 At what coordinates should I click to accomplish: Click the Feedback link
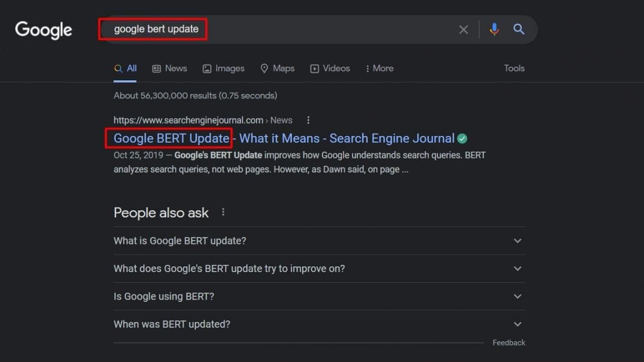pyautogui.click(x=509, y=343)
